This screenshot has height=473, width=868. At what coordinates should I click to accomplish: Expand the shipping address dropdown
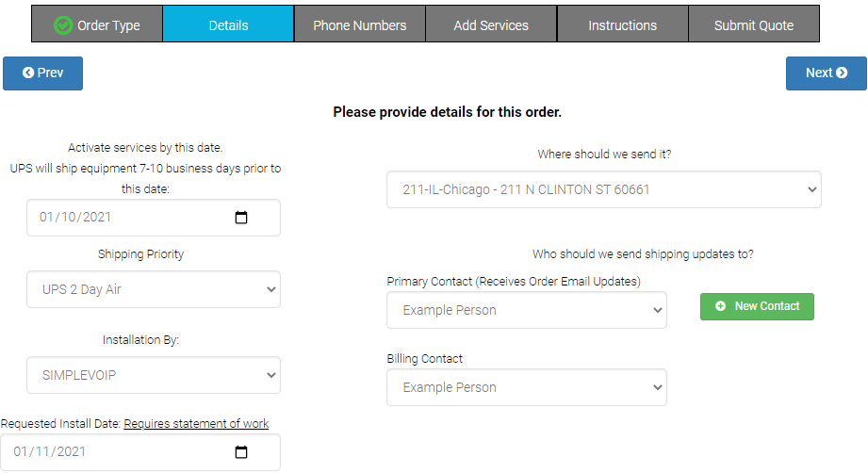tap(603, 189)
